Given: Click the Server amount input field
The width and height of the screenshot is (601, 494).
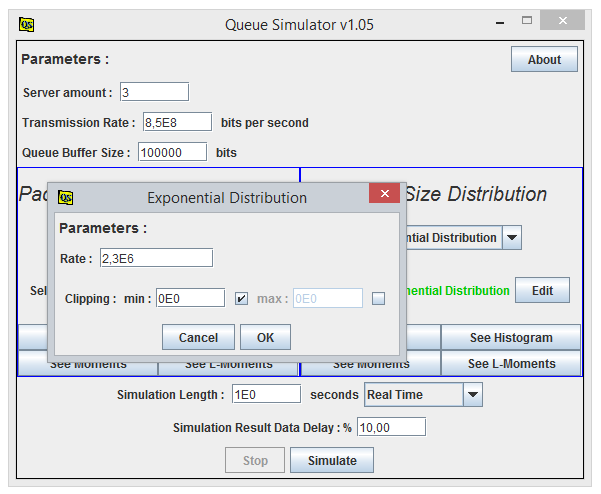Looking at the screenshot, I should click(x=154, y=92).
